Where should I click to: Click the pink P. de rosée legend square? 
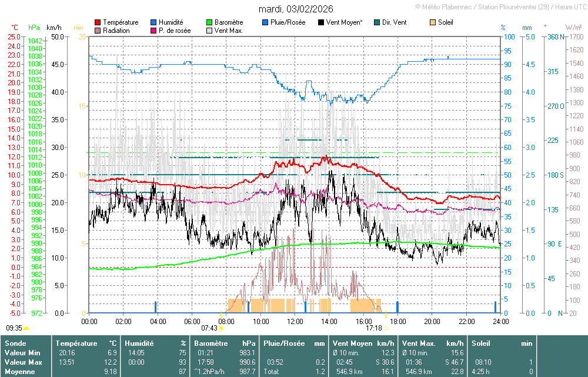pos(154,31)
